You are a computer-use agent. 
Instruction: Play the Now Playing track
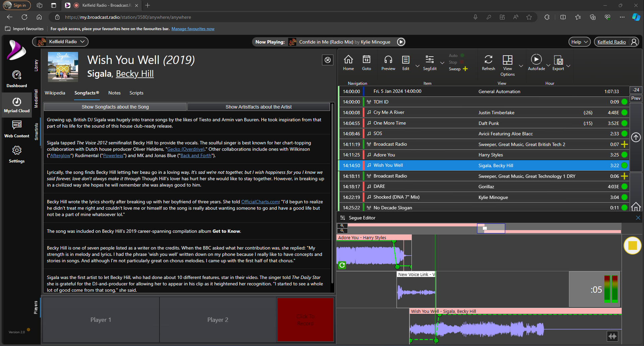pyautogui.click(x=401, y=42)
